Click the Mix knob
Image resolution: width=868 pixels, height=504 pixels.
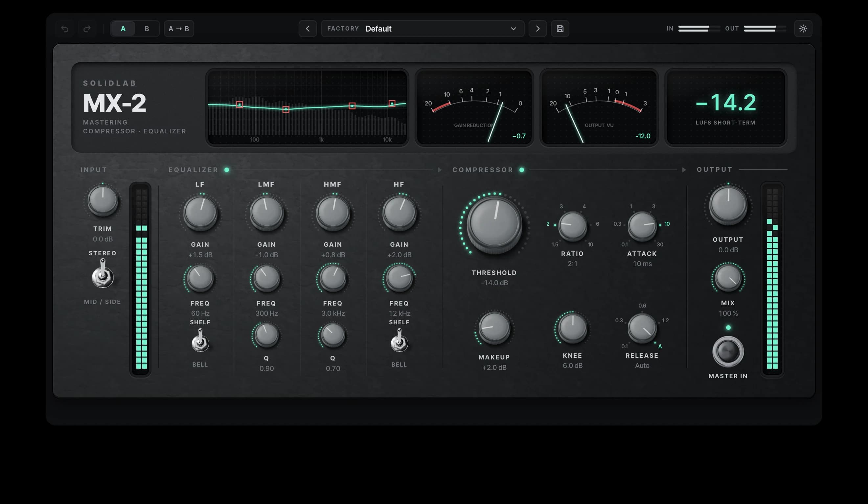tap(728, 278)
